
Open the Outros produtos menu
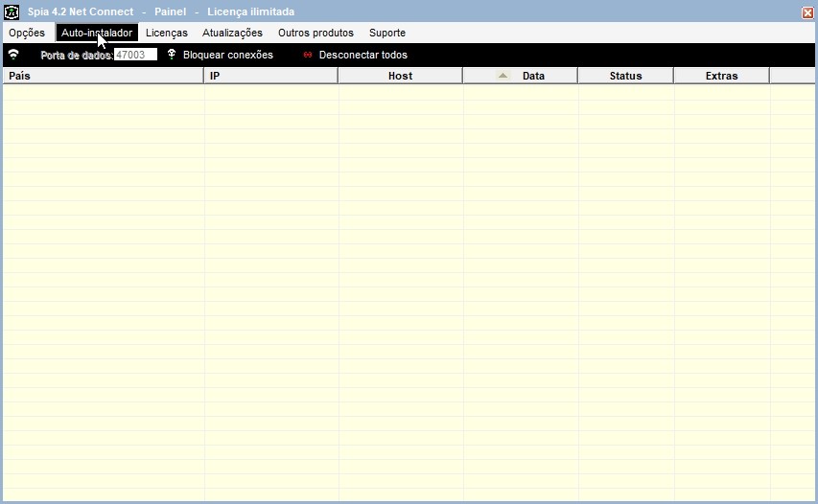click(316, 33)
